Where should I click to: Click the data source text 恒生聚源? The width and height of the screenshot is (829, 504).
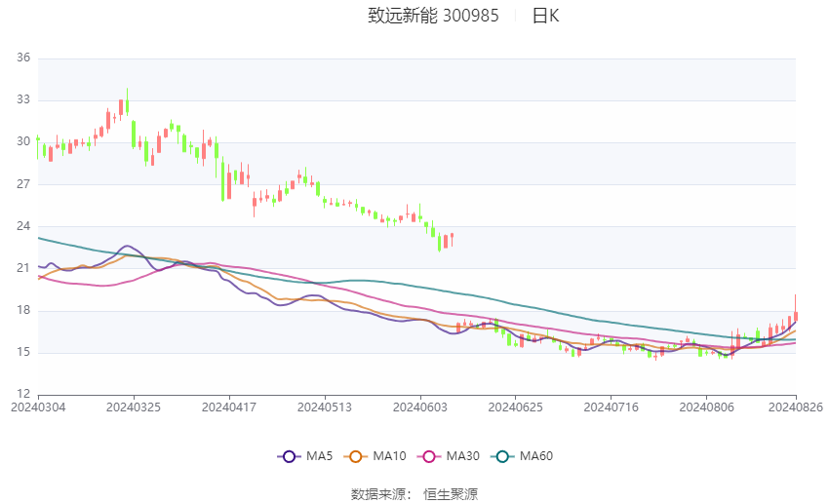pos(451,494)
